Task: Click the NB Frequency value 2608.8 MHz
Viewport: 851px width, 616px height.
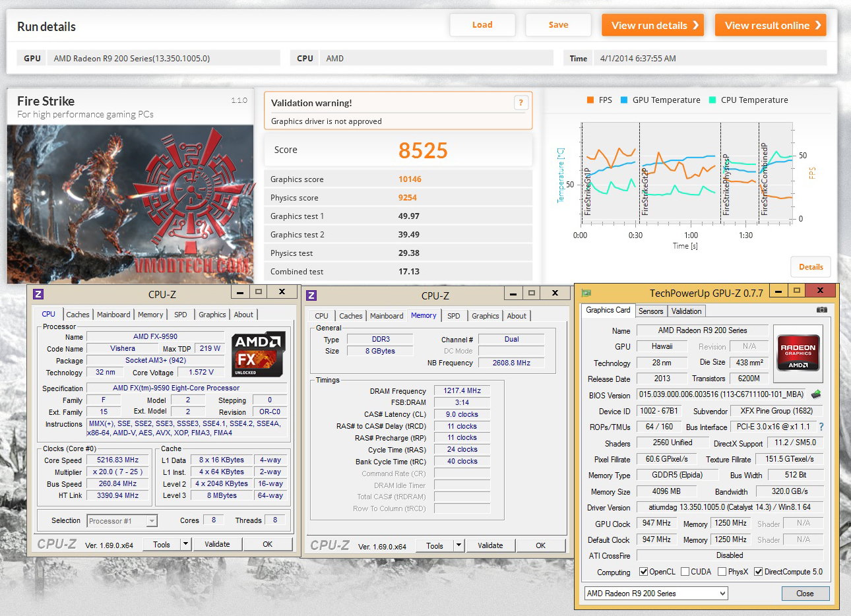Action: pos(511,363)
